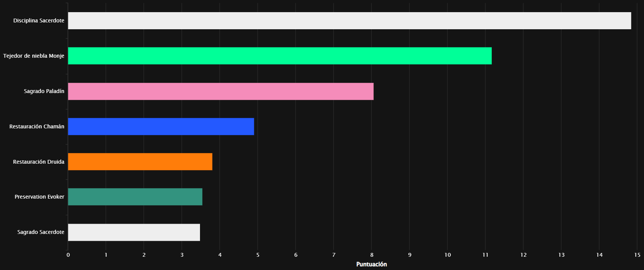
Task: Click the white Sagrado Sacerdote bar
Action: pyautogui.click(x=134, y=232)
